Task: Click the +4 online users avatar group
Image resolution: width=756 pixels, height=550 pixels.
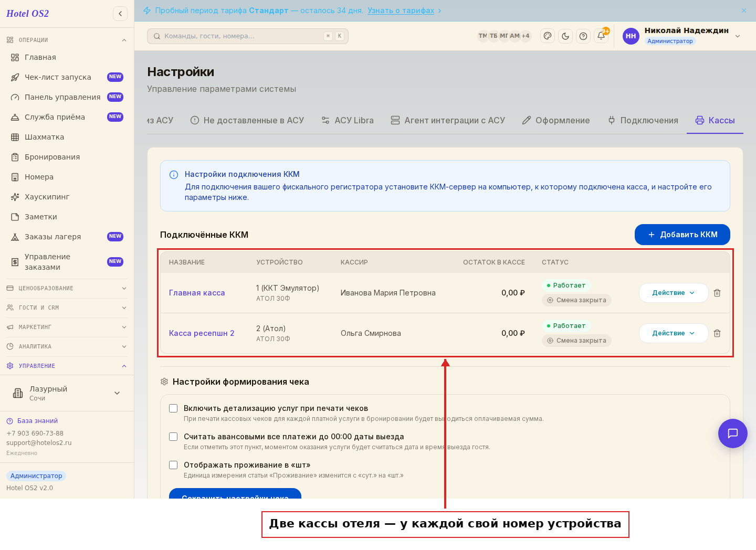Action: [526, 36]
